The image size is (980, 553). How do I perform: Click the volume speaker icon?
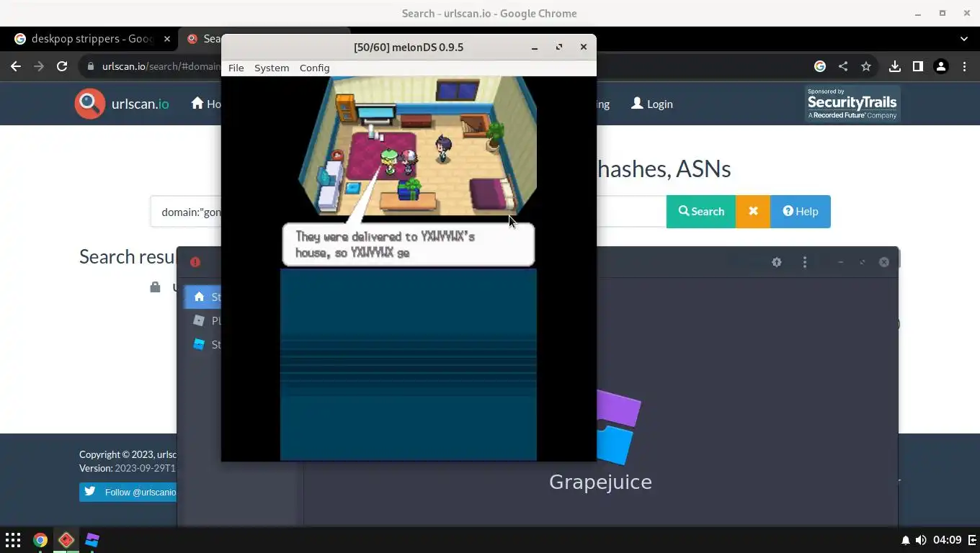[921, 540]
